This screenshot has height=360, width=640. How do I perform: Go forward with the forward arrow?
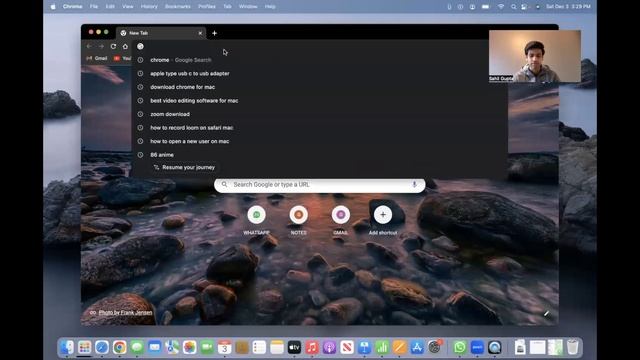(x=101, y=47)
